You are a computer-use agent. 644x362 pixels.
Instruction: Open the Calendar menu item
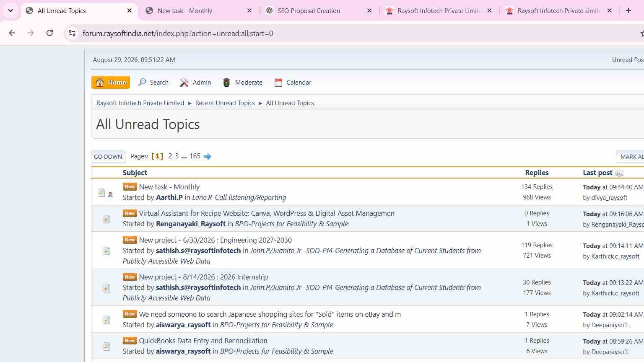[293, 83]
